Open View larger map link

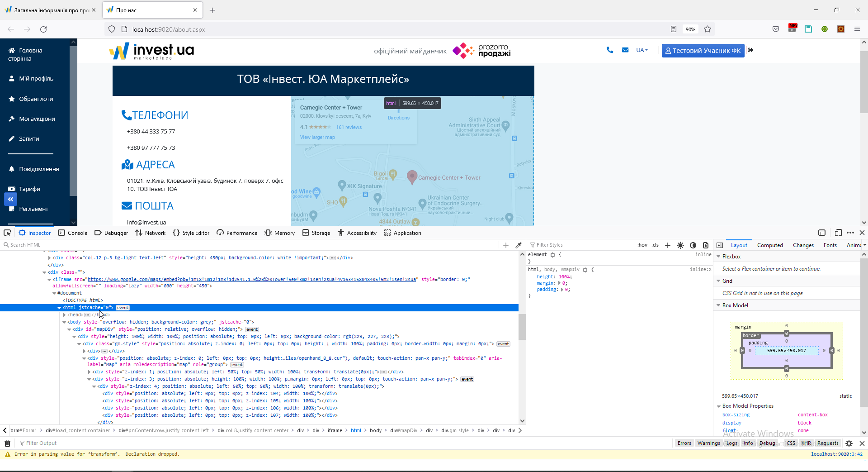coord(317,137)
